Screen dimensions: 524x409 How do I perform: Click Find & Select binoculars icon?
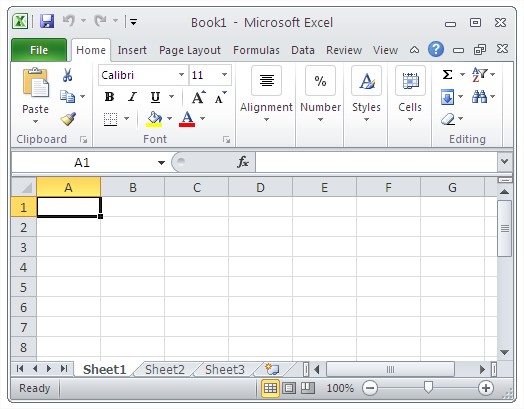[x=479, y=97]
